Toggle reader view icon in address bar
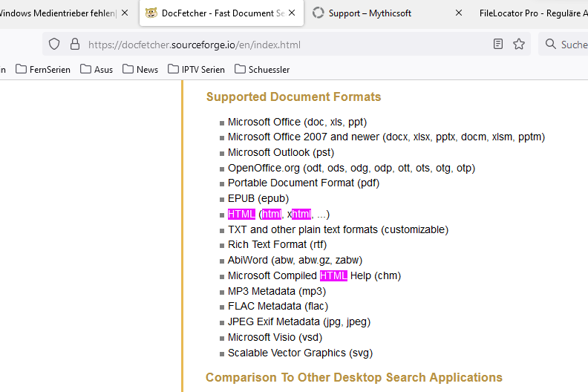Image resolution: width=588 pixels, height=392 pixels. click(498, 45)
